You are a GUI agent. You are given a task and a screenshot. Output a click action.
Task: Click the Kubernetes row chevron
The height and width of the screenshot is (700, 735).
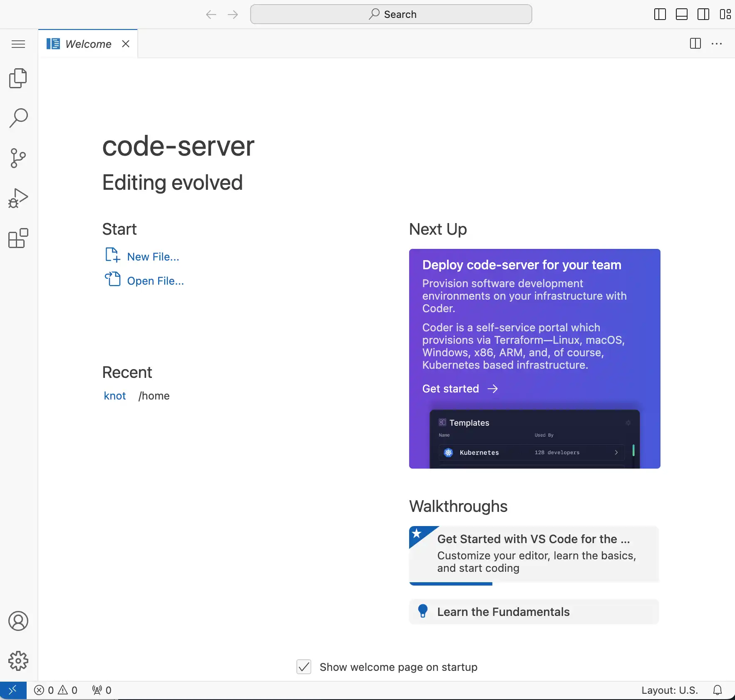616,452
